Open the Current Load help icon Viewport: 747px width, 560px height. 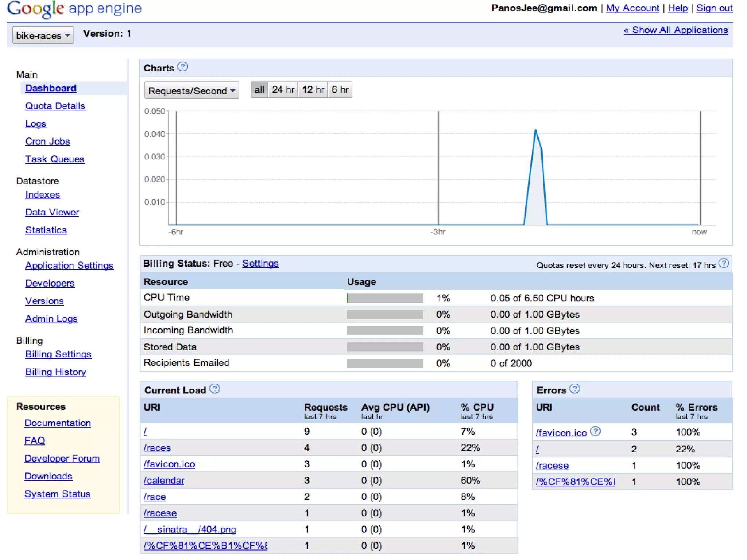tap(215, 389)
